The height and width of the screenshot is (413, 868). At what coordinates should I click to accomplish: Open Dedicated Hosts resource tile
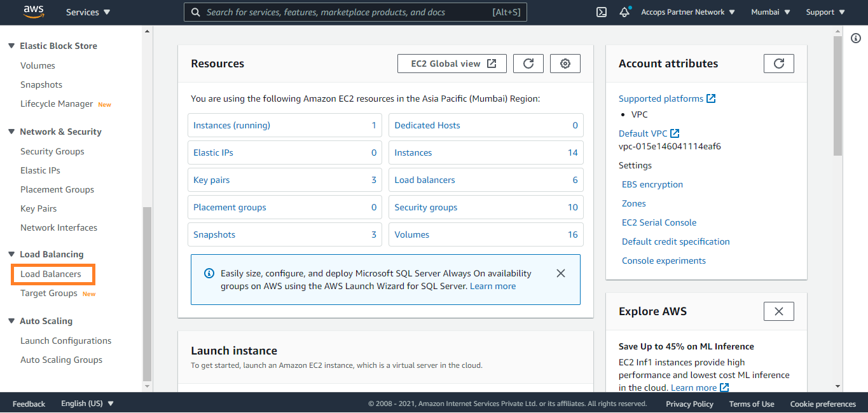click(486, 125)
